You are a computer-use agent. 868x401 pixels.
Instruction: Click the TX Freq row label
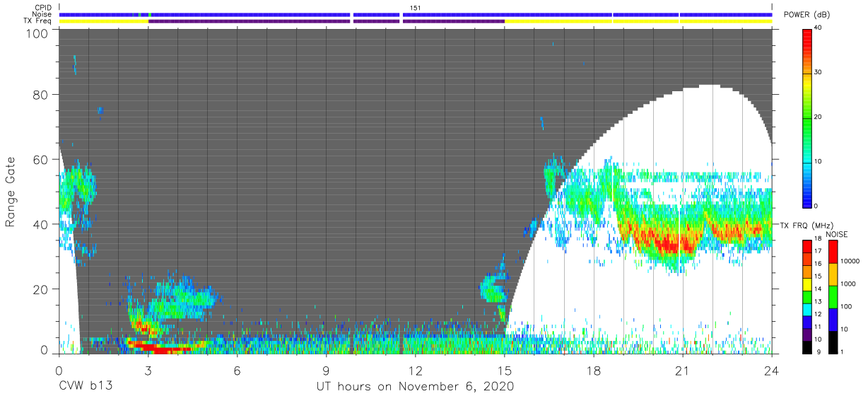38,21
